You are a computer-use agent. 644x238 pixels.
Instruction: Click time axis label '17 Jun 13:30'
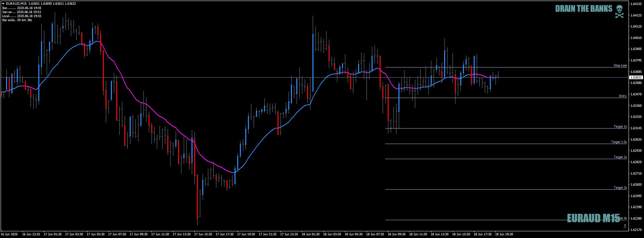pyautogui.click(x=181, y=234)
